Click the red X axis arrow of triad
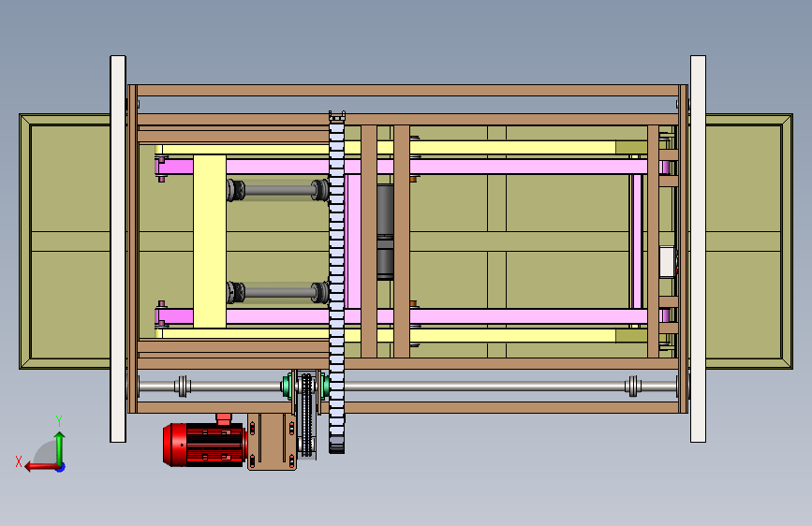812x526 pixels. point(40,466)
